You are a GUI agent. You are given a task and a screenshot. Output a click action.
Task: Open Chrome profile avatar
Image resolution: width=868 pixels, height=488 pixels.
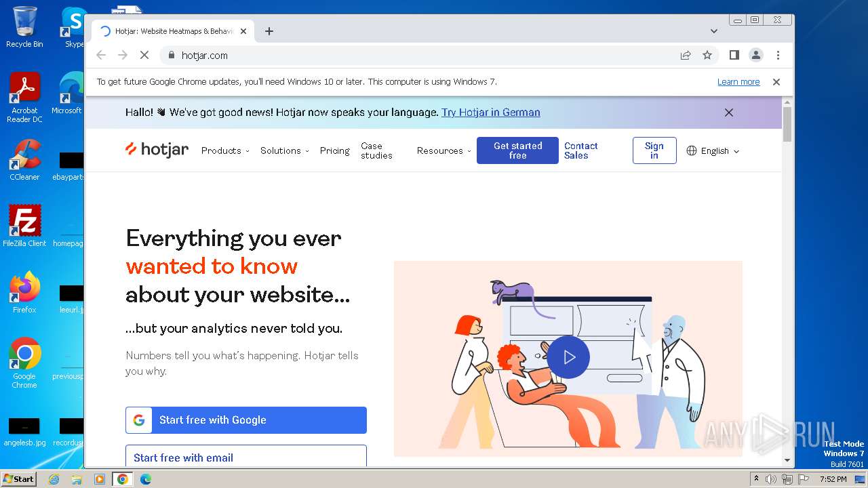pyautogui.click(x=755, y=55)
